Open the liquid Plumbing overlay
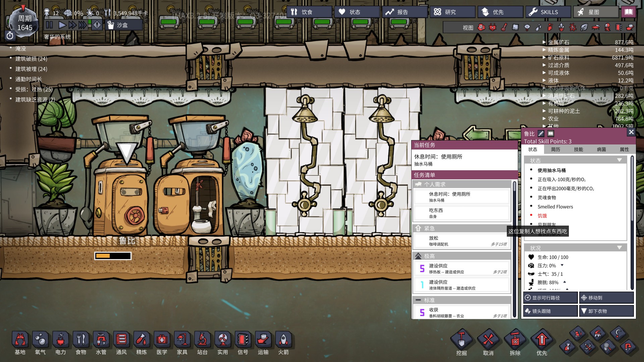 [x=538, y=27]
